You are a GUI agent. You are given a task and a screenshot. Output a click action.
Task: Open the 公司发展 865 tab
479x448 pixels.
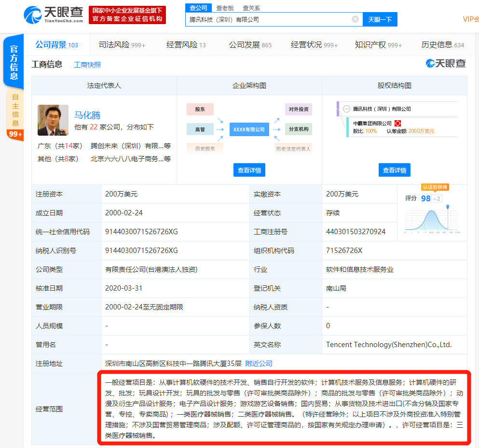250,44
